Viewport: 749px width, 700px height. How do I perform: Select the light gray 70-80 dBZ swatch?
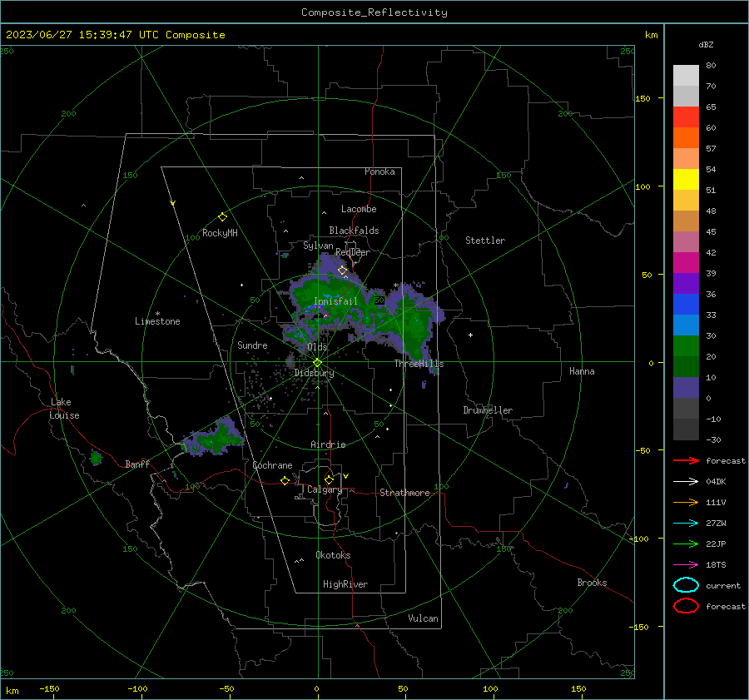[686, 76]
